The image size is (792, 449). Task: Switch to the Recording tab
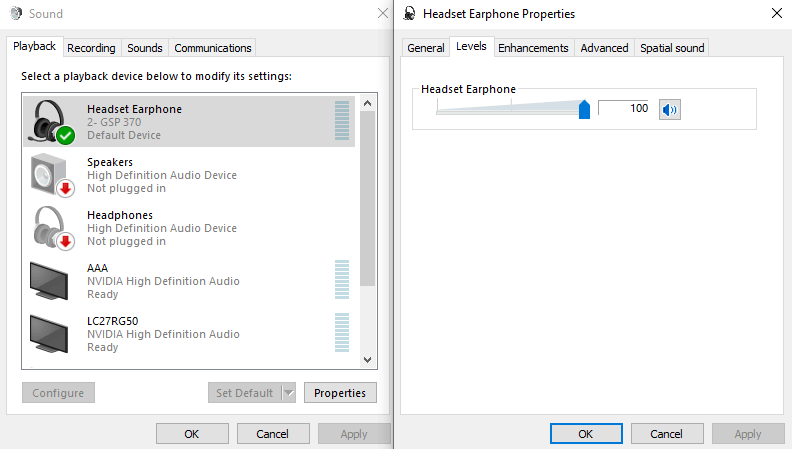[x=91, y=48]
